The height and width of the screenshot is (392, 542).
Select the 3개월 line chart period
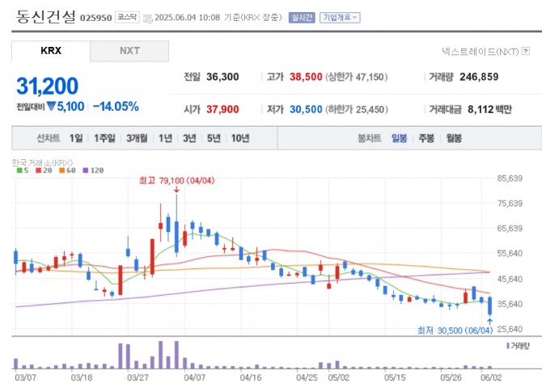click(136, 138)
